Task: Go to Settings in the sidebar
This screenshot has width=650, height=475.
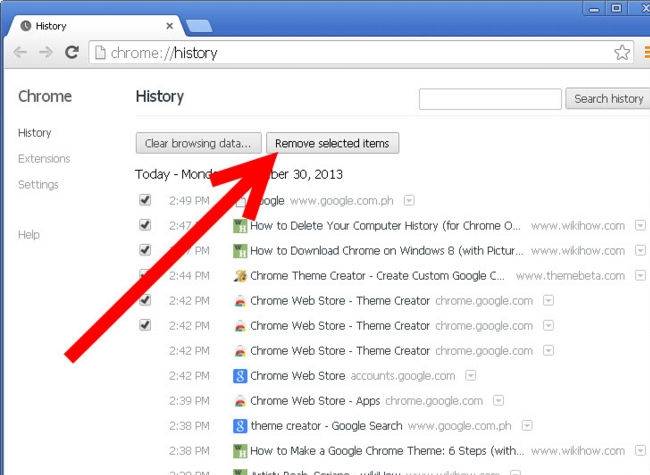Action: tap(38, 185)
